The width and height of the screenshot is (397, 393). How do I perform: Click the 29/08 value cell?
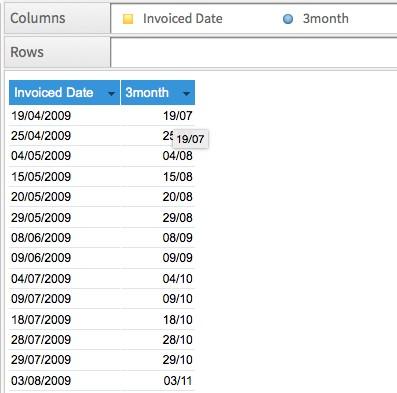(158, 217)
